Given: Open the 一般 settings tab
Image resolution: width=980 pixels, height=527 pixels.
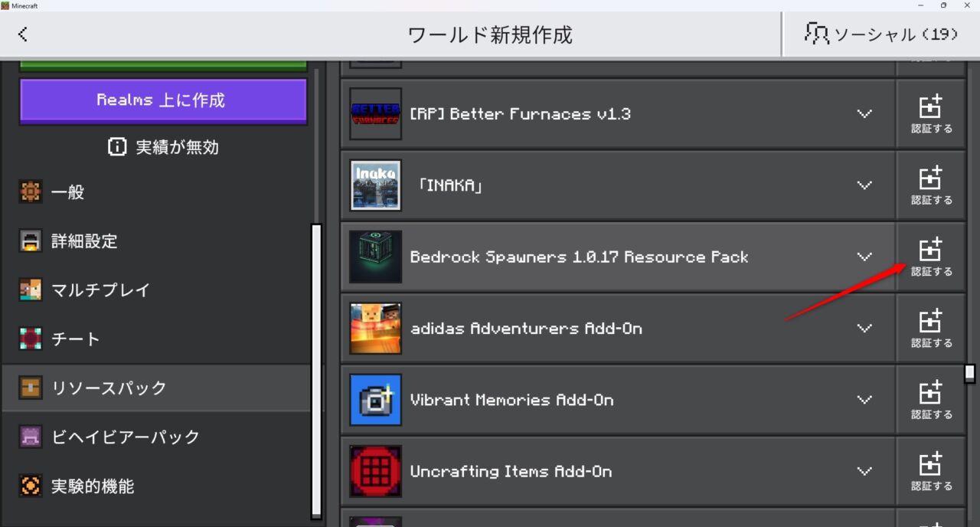Looking at the screenshot, I should (156, 192).
